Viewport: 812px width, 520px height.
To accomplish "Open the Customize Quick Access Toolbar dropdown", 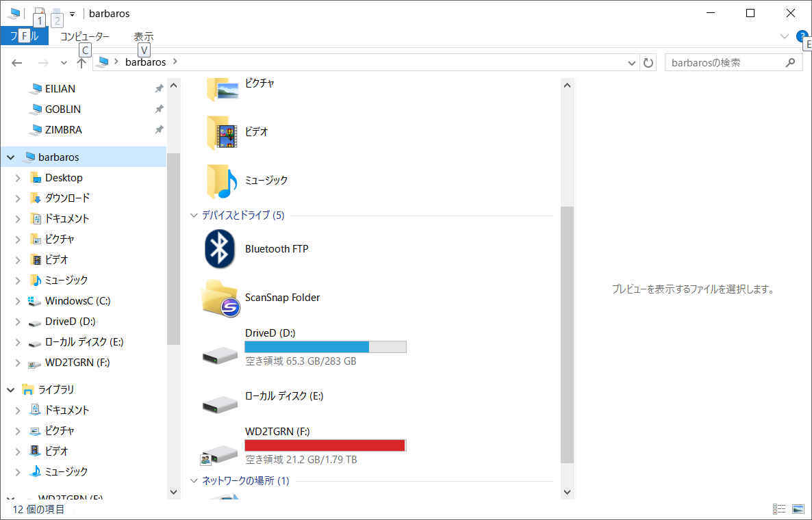I will pos(73,14).
